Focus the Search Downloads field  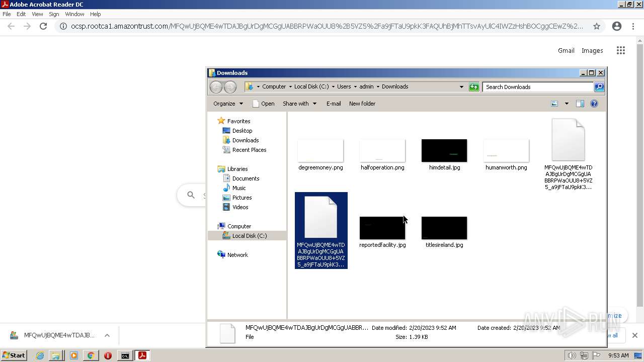point(538,87)
